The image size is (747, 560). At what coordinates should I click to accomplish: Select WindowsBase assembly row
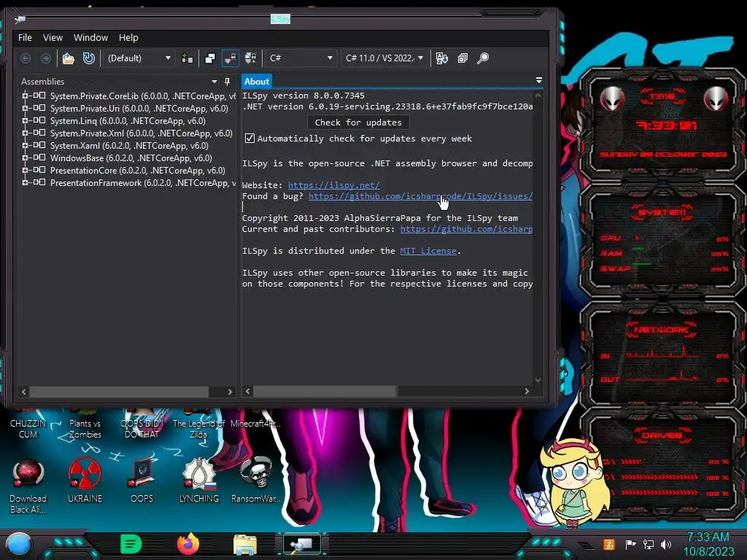click(131, 158)
